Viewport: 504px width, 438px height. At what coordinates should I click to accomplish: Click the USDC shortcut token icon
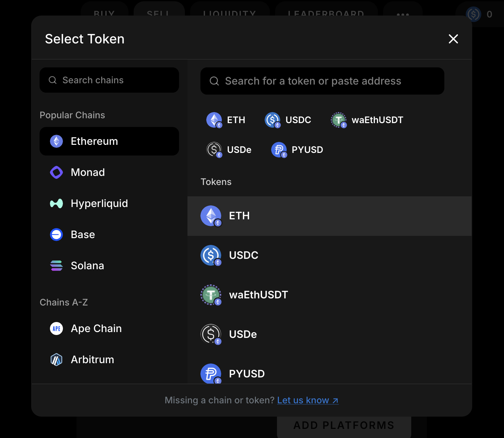(x=272, y=120)
